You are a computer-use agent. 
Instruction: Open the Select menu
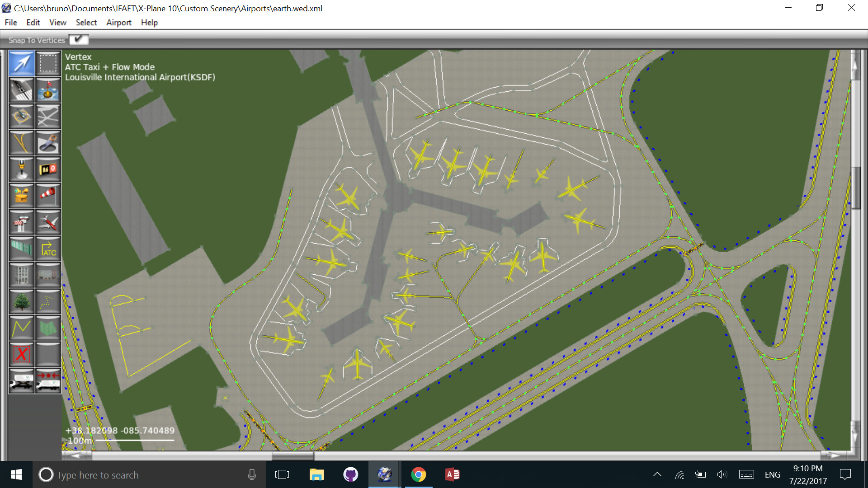tap(86, 23)
